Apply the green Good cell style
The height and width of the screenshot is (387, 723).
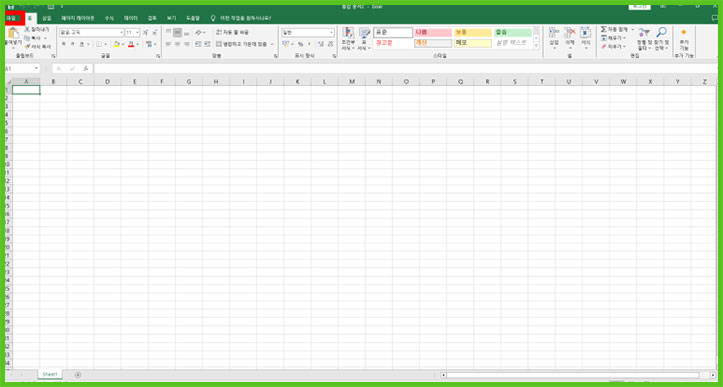pos(513,33)
